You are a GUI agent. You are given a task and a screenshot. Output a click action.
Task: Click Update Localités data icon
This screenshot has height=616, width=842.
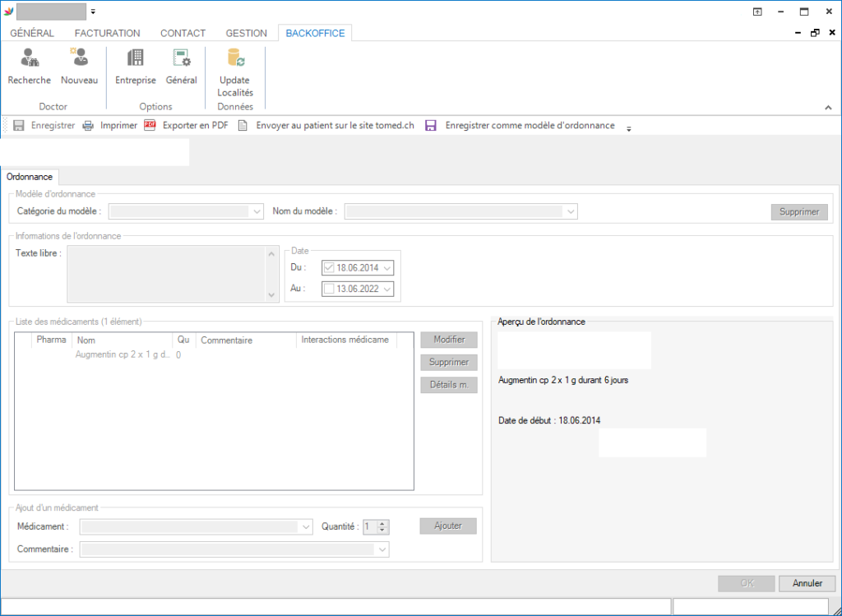[235, 59]
